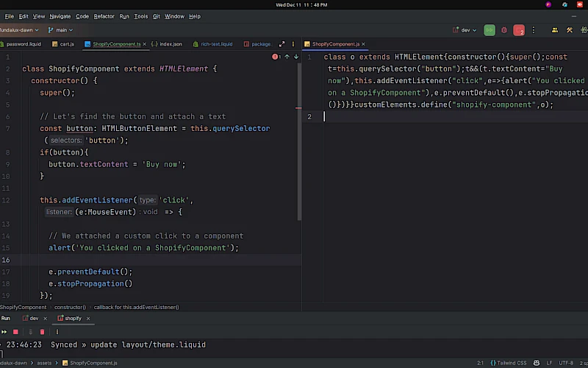The image size is (588, 368).
Task: Open the Refactor menu
Action: tap(104, 16)
